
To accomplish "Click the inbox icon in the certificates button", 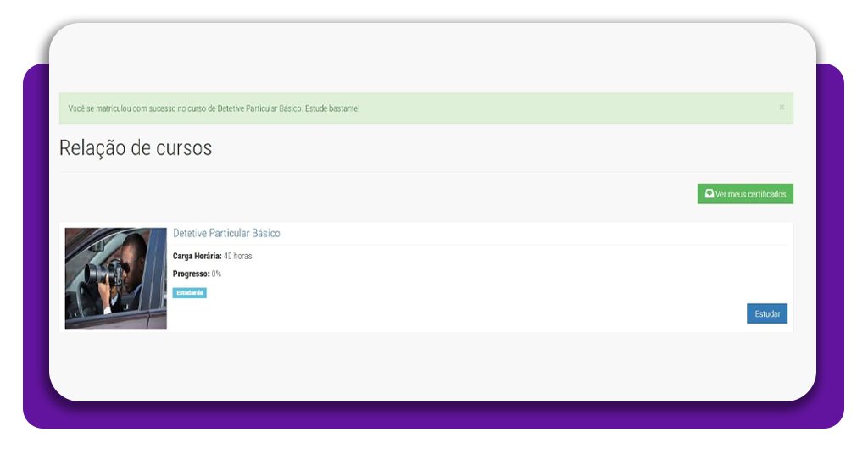I will 709,194.
